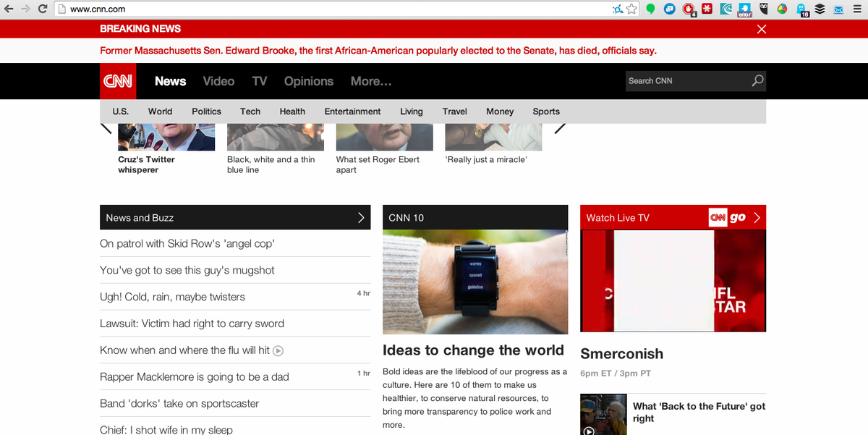Image resolution: width=868 pixels, height=435 pixels.
Task: Open the Living section
Action: [x=412, y=111]
